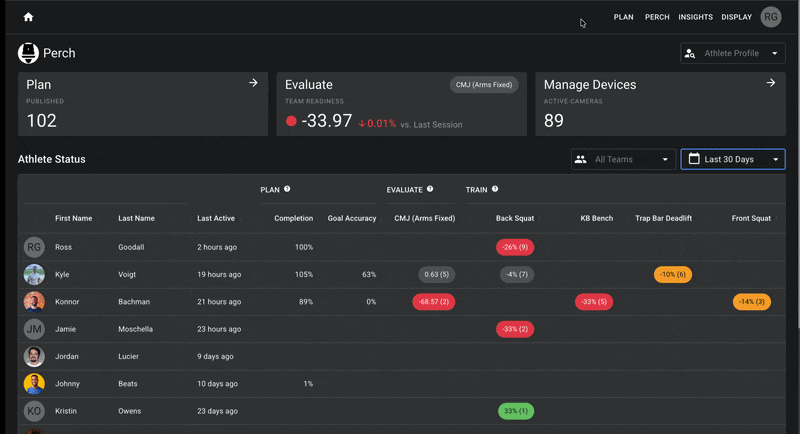Click Jamie's -33% (2) Back Squat badge
Image resolution: width=800 pixels, height=434 pixels.
[515, 329]
